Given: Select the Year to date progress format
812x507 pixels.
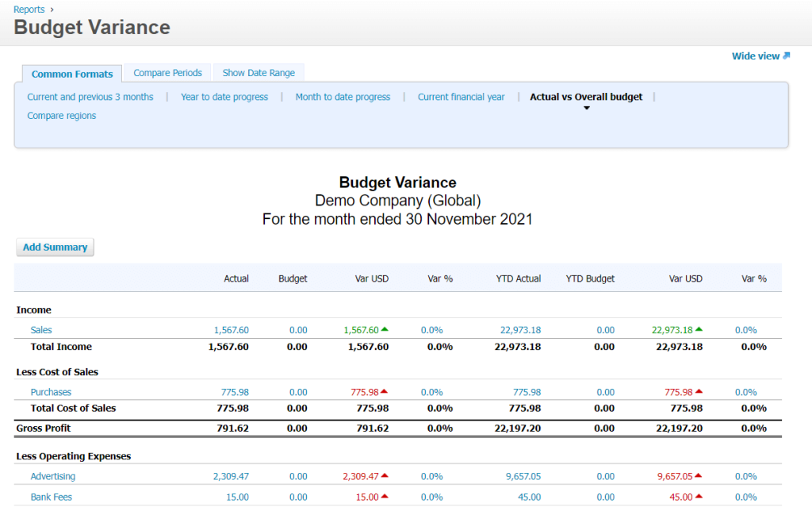Looking at the screenshot, I should pos(226,96).
